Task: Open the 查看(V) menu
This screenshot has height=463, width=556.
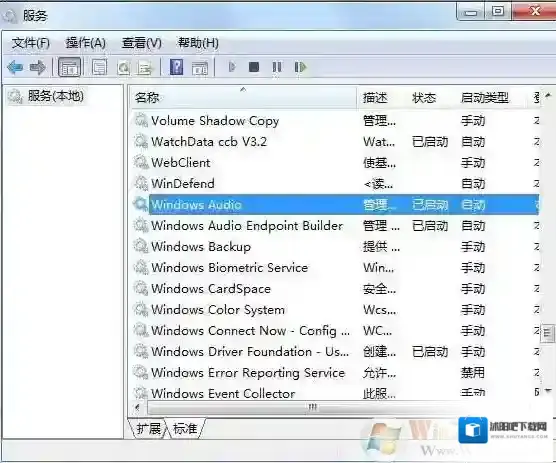Action: (x=141, y=43)
